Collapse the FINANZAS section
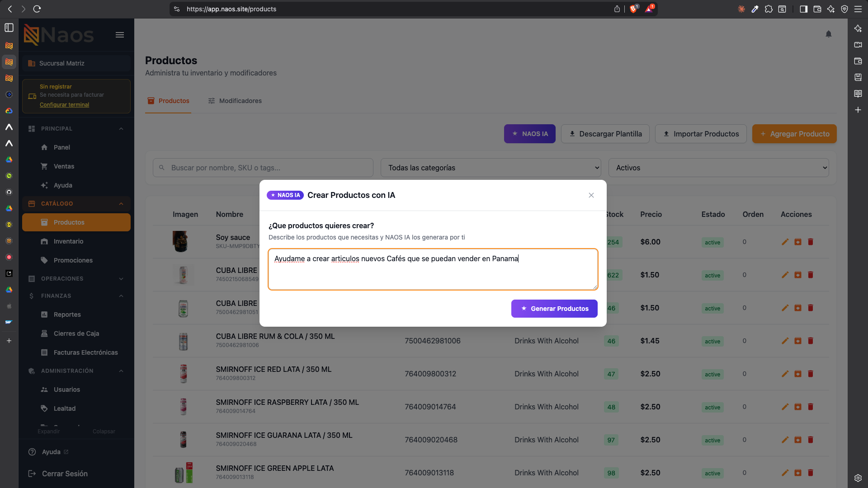 (76, 296)
